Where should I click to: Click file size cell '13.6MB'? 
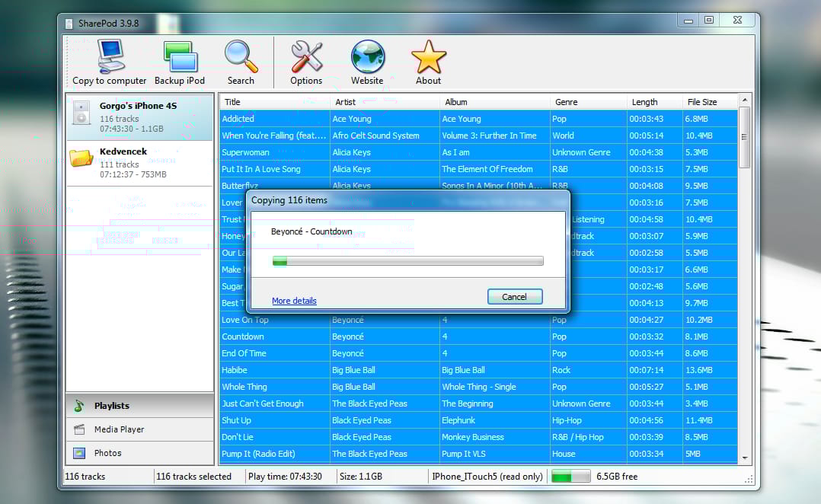[x=699, y=370]
